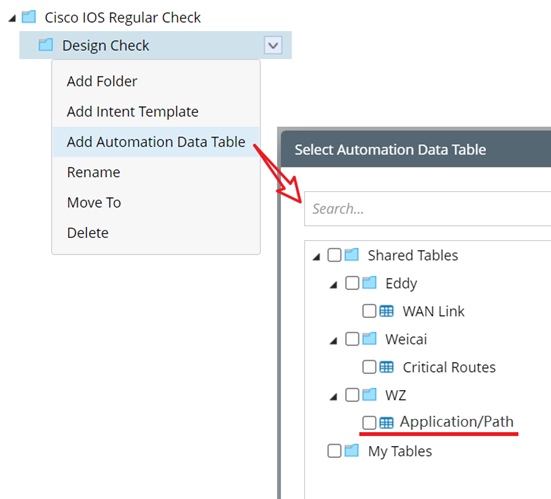Image resolution: width=551 pixels, height=499 pixels.
Task: Collapse the Shared Tables tree node
Action: [x=317, y=257]
